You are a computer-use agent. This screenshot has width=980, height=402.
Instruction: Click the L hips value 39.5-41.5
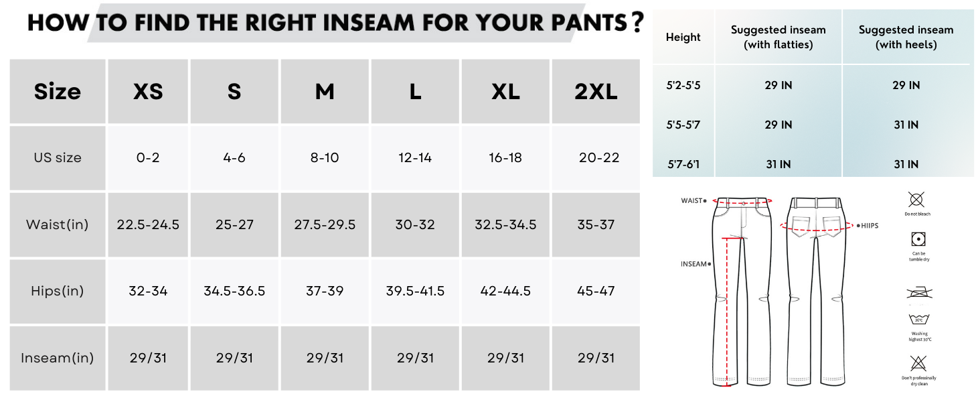415,291
